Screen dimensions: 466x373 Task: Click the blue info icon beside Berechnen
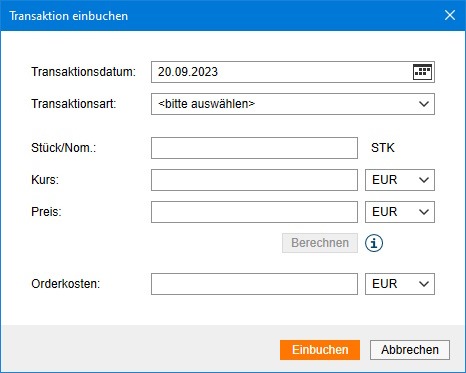pyautogui.click(x=374, y=243)
